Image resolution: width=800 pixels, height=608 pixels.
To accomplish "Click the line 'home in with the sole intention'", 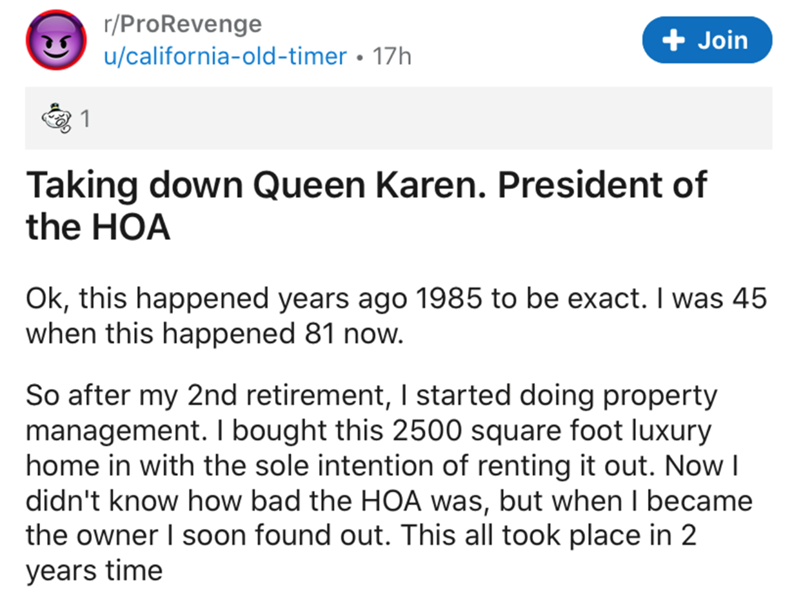I will pyautogui.click(x=380, y=465).
